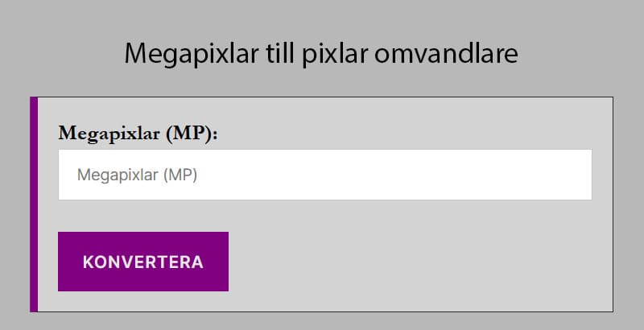Click the white "KONVERTERA" text on the button
The width and height of the screenshot is (644, 330).
[143, 262]
